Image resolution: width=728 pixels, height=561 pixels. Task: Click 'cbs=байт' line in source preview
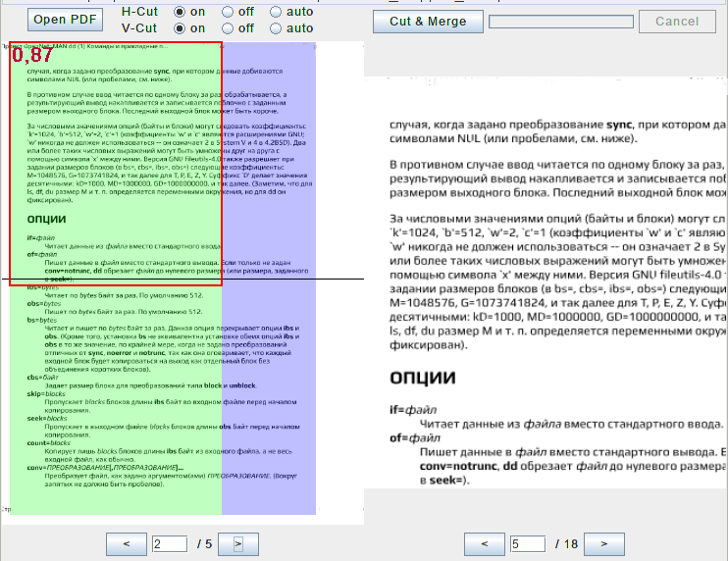tap(43, 378)
